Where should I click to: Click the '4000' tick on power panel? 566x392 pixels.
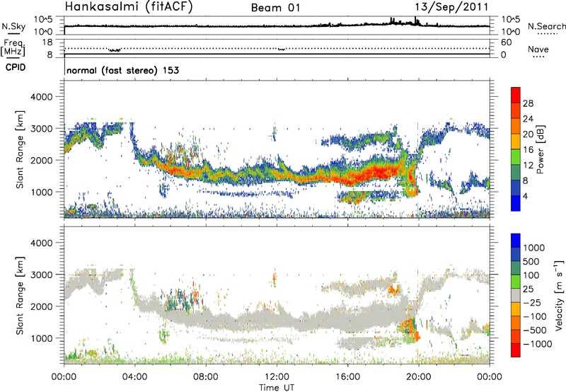[41, 97]
